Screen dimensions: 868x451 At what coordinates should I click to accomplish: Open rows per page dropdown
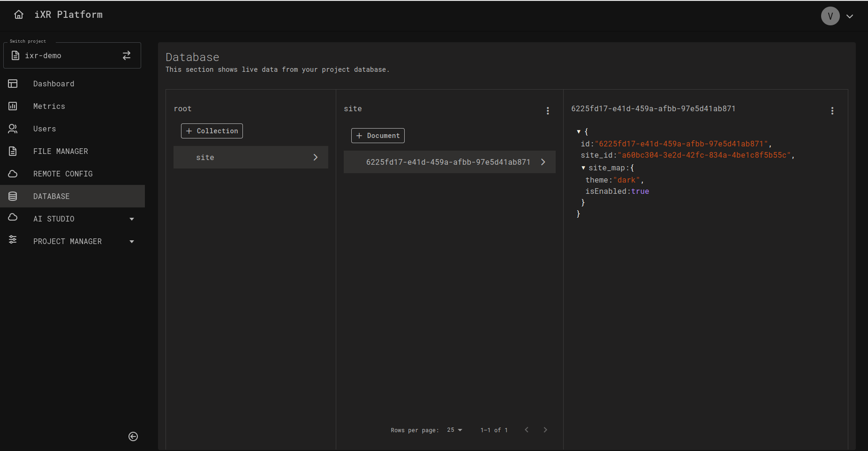[x=454, y=430]
